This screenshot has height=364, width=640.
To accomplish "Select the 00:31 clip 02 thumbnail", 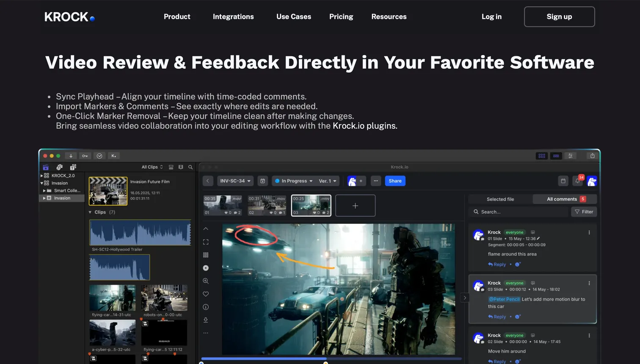I will (x=267, y=205).
